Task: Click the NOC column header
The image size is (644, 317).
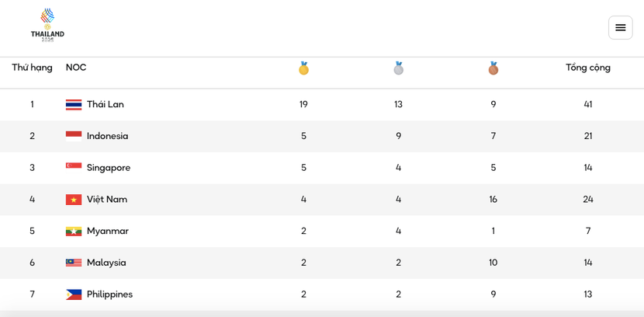Action: (x=76, y=68)
